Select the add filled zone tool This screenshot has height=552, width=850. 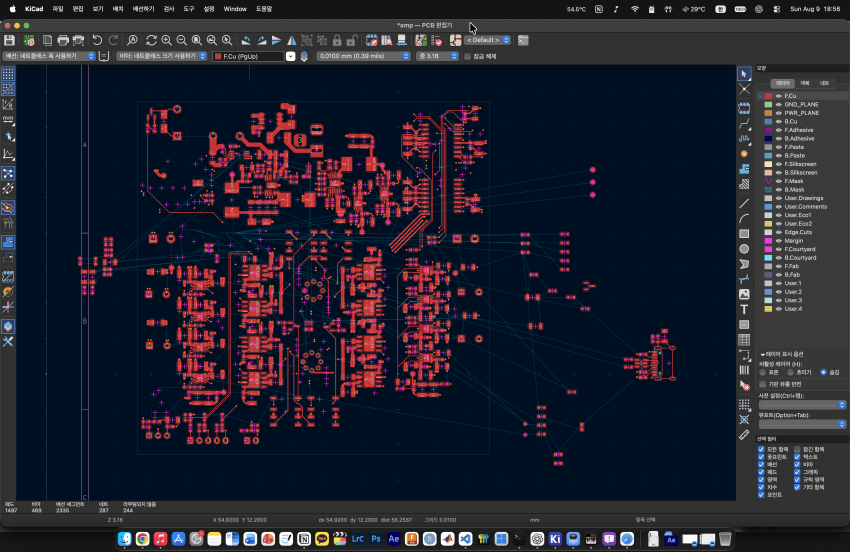tap(744, 169)
